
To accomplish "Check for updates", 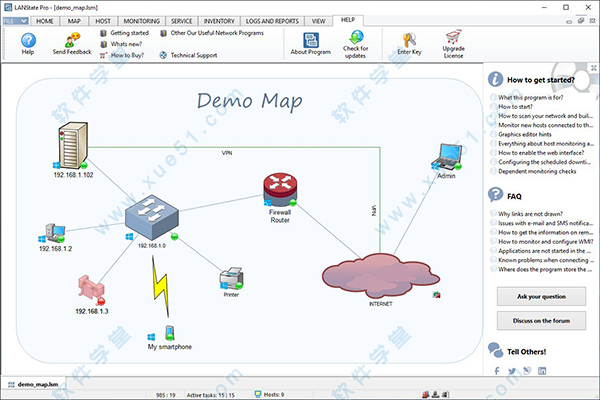I will pos(355,44).
